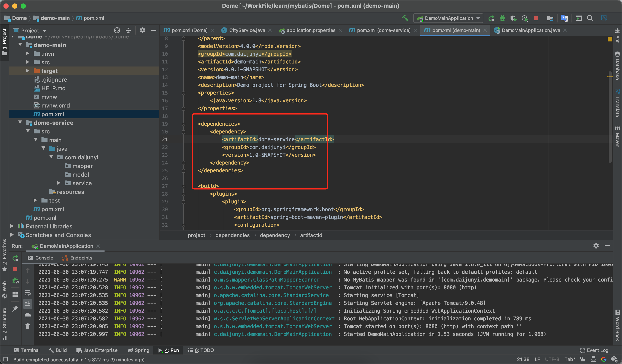Stop the application using toolbar red square

click(x=536, y=18)
